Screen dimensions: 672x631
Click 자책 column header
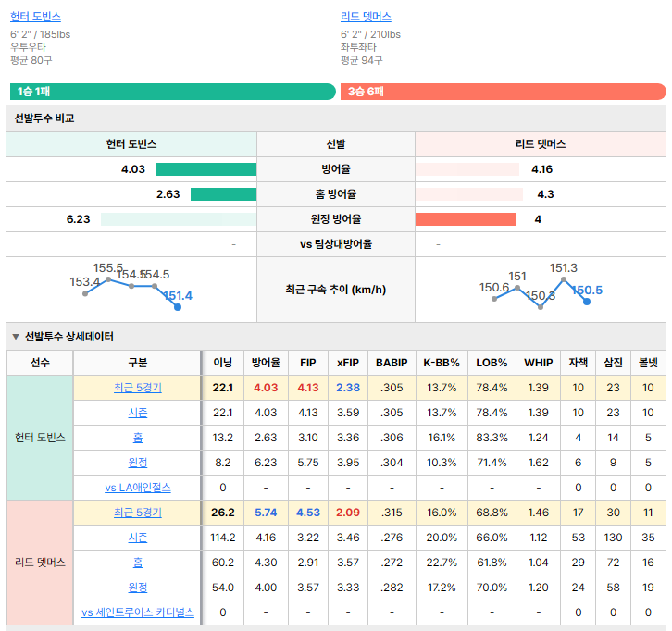579,363
